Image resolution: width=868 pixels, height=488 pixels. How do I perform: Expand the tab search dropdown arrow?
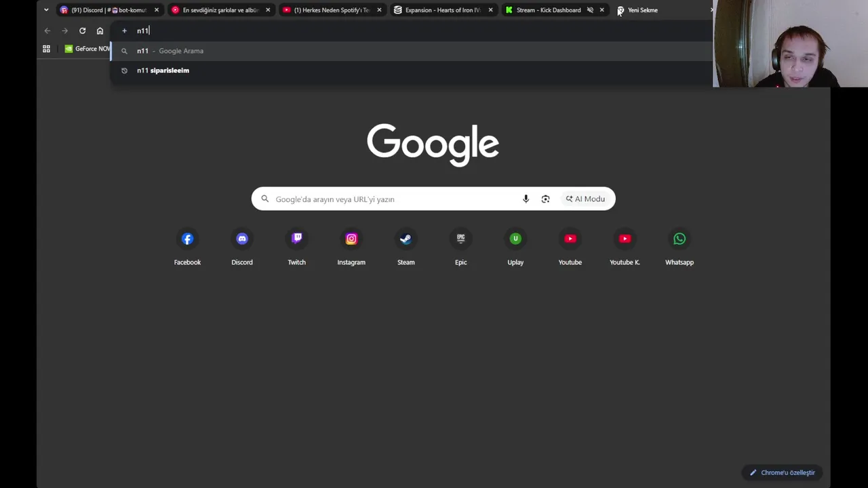click(x=46, y=10)
